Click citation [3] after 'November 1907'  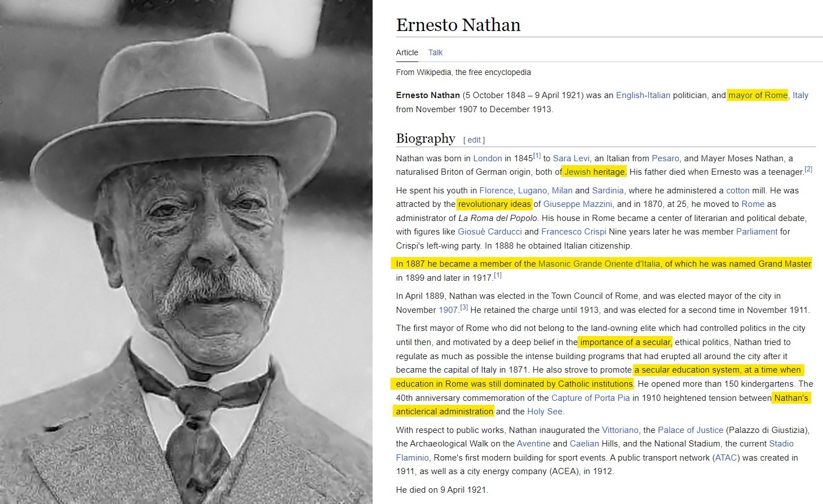click(464, 307)
